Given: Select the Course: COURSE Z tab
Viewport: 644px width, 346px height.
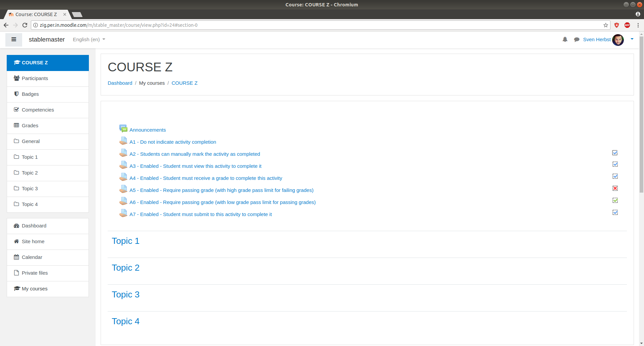Looking at the screenshot, I should [36, 14].
